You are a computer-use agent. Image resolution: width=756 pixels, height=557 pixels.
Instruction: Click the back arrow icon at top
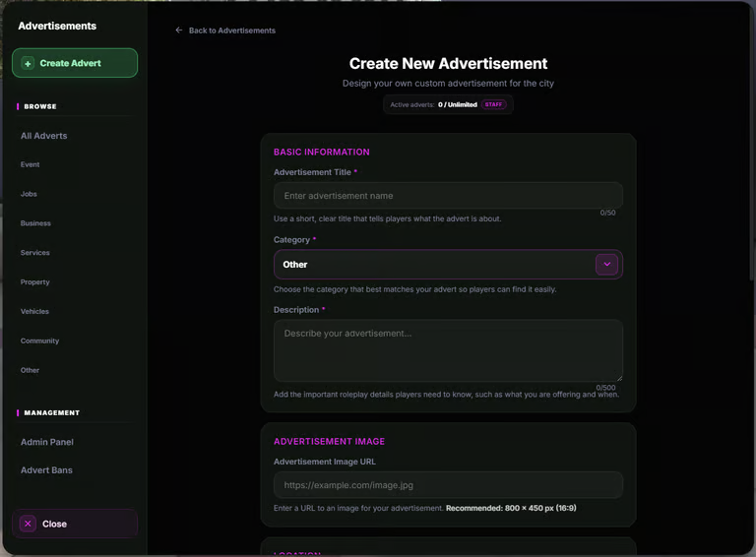pyautogui.click(x=179, y=30)
